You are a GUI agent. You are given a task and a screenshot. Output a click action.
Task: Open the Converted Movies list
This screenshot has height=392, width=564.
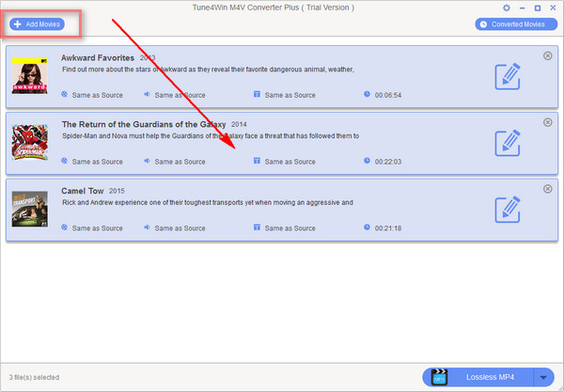pyautogui.click(x=516, y=24)
